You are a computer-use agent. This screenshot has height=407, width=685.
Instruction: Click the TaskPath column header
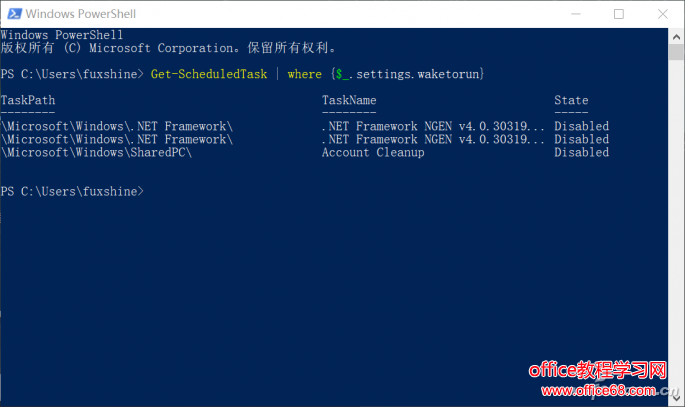pos(28,101)
